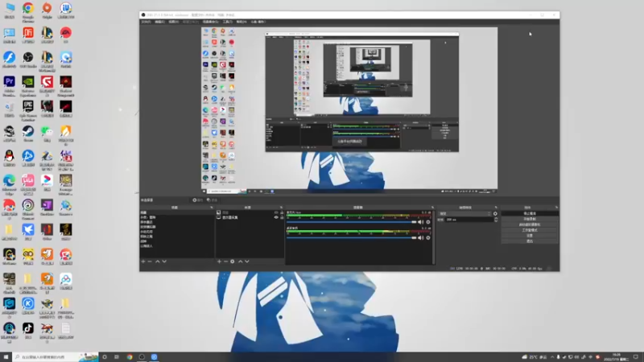Screen dimensions: 644x362
Task: Add a new scene with plus icon
Action: point(143,261)
